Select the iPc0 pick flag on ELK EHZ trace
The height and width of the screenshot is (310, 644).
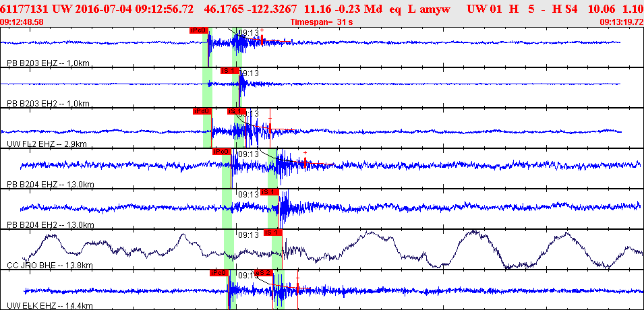[x=218, y=273]
